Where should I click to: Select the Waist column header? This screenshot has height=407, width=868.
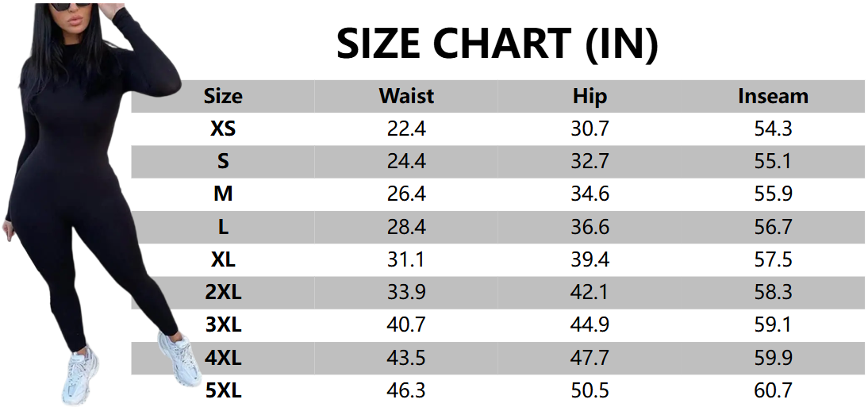click(x=406, y=96)
